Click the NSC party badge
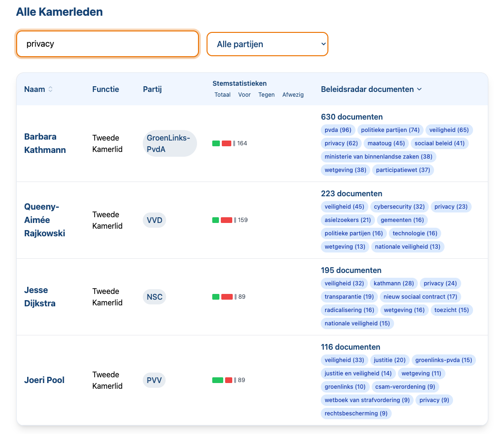 pos(155,297)
